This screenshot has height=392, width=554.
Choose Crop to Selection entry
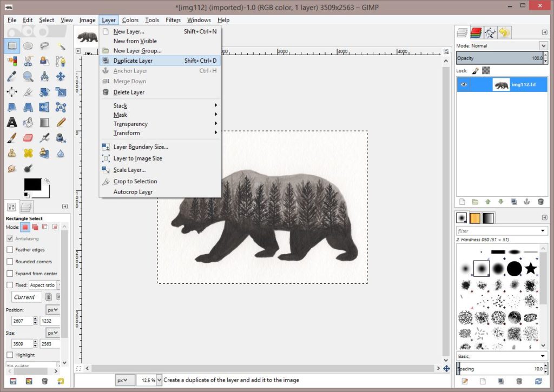[x=160, y=181]
